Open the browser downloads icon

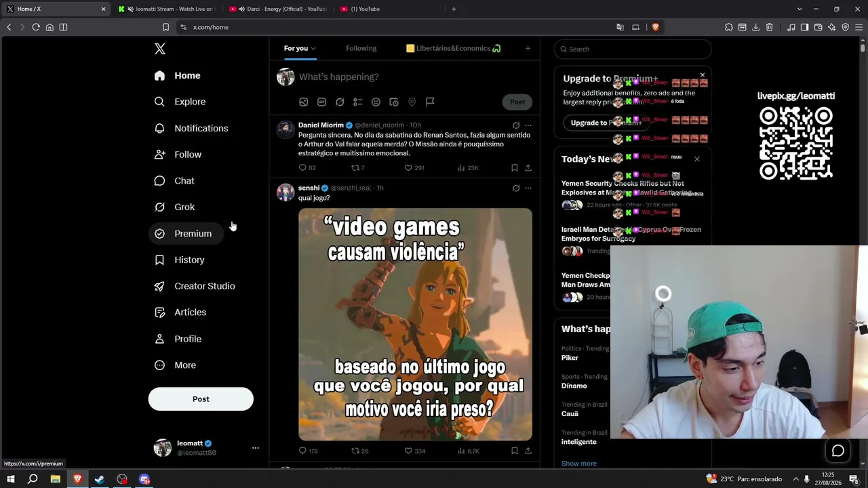tap(755, 27)
